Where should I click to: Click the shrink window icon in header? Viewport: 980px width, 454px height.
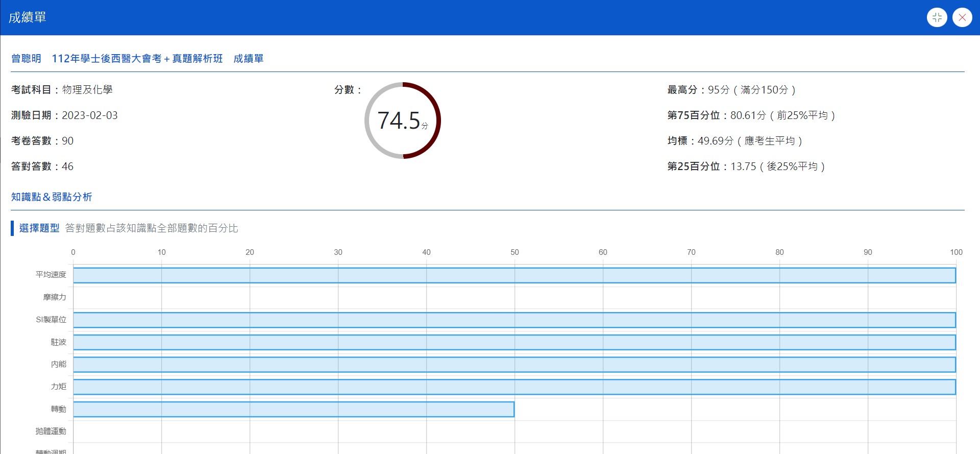[937, 17]
